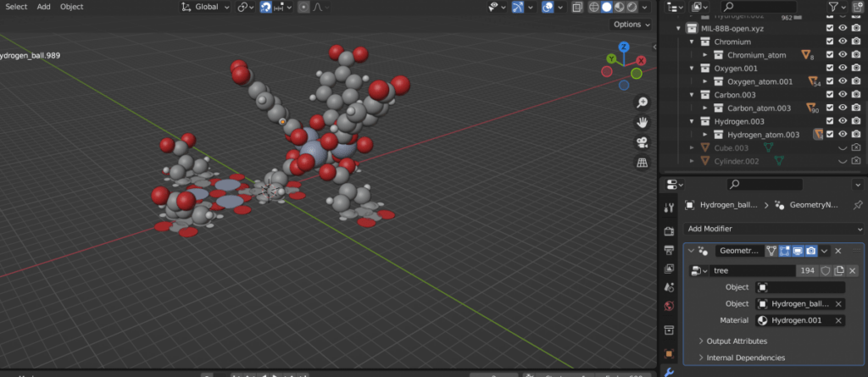Open the Output properties tab
Screen dimensions: 868x377
[669, 248]
